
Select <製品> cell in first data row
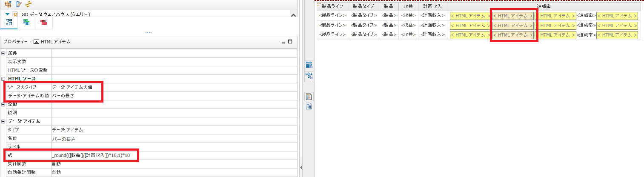pyautogui.click(x=389, y=15)
